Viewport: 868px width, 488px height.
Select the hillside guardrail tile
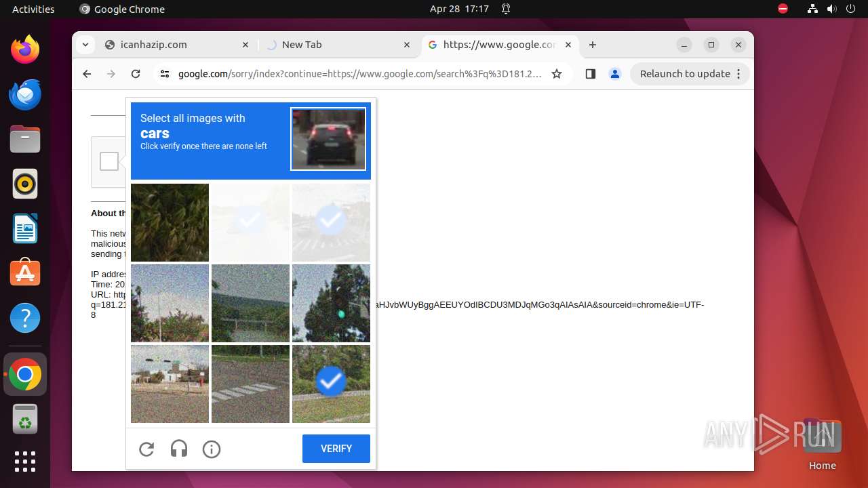(250, 303)
